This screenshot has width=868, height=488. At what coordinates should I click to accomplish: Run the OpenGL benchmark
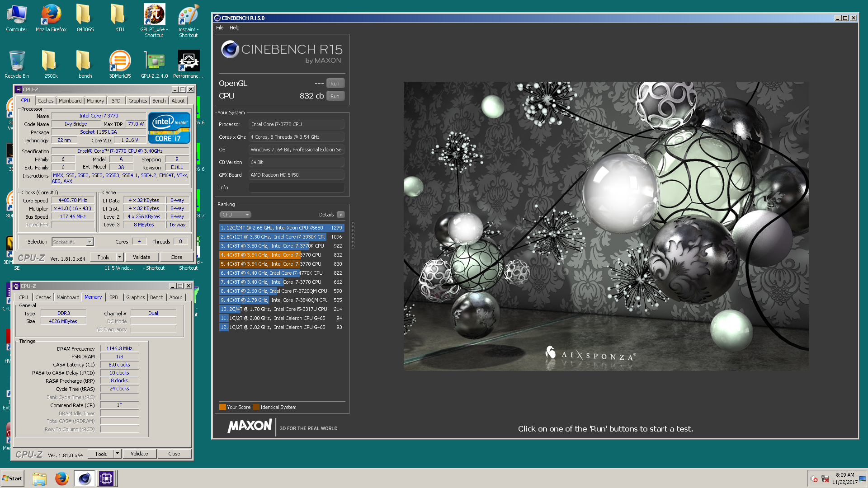(335, 84)
